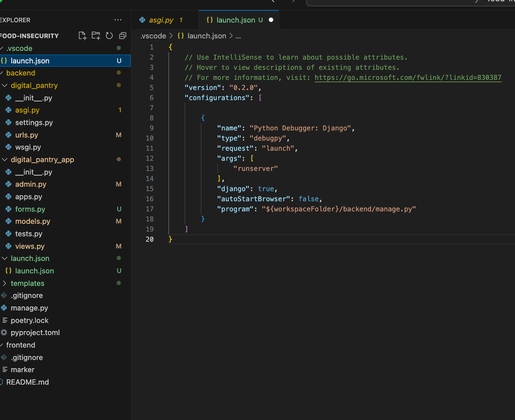Screen dimensions: 515x420
Task: Click the New File icon in Explorer
Action: point(82,36)
